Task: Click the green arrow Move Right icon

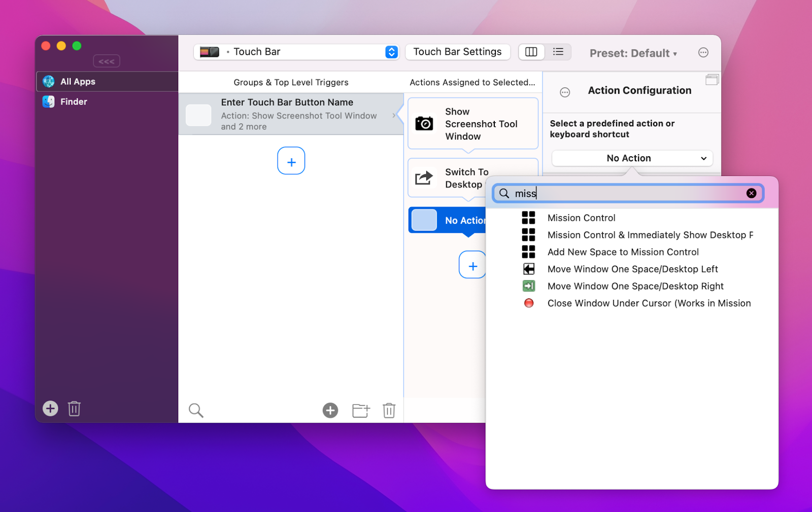Action: 529,286
